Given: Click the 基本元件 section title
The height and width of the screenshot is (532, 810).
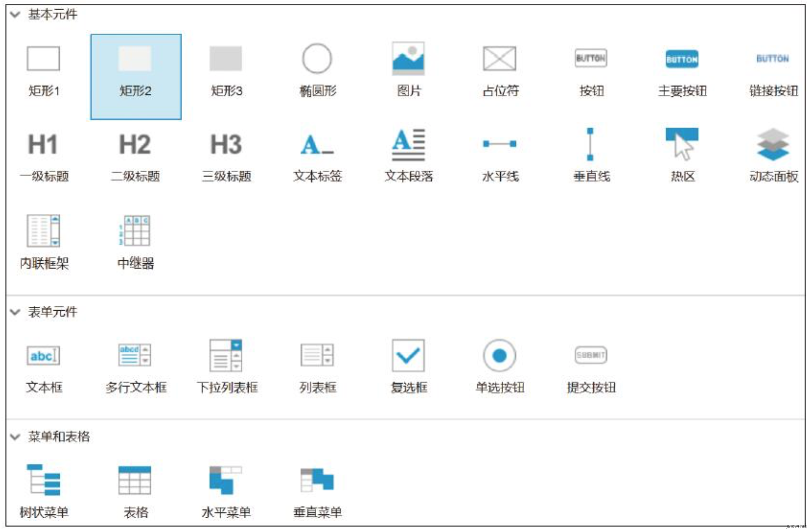Looking at the screenshot, I should pyautogui.click(x=53, y=14).
